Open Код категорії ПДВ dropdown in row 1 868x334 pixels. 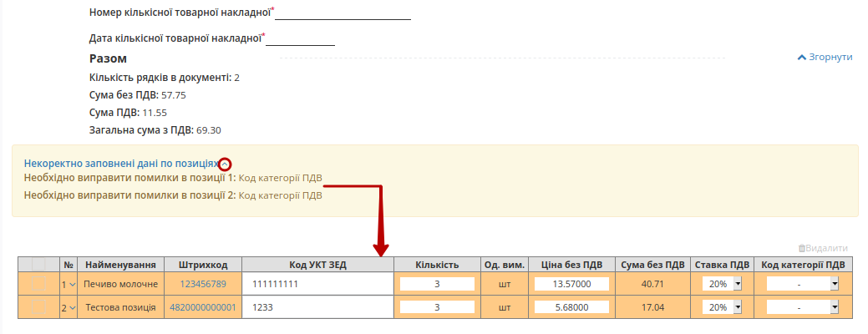click(803, 284)
